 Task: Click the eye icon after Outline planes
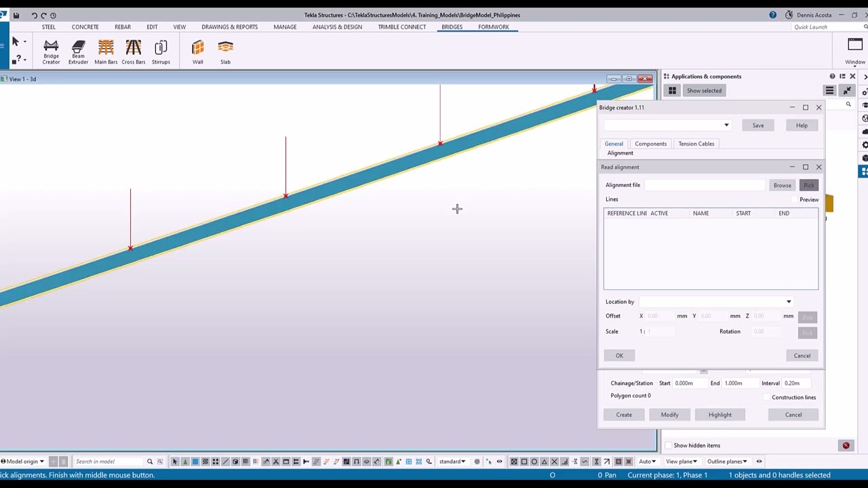click(759, 462)
